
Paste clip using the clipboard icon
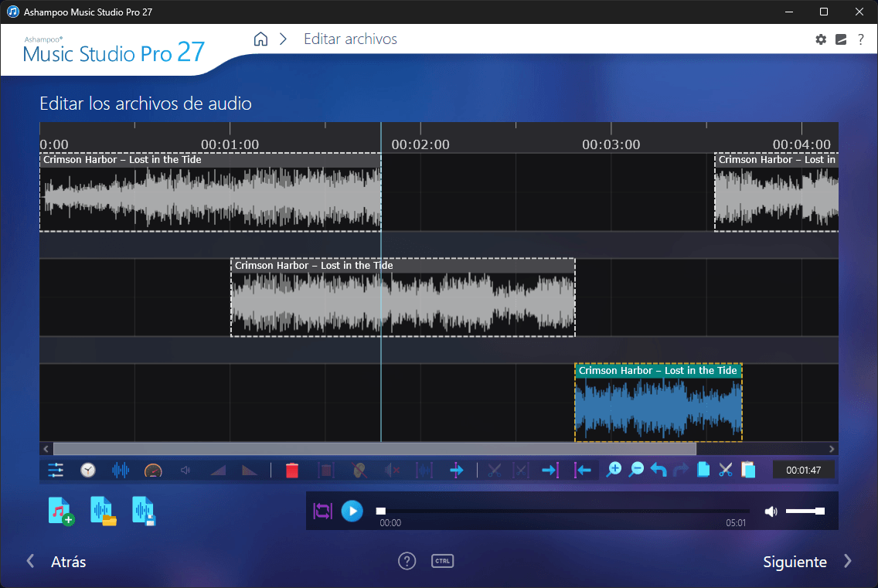coord(748,470)
